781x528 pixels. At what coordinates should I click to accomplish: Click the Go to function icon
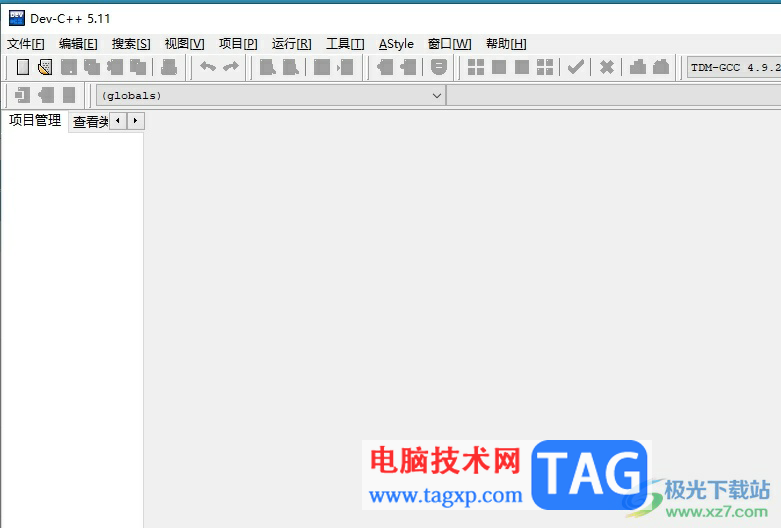click(322, 67)
